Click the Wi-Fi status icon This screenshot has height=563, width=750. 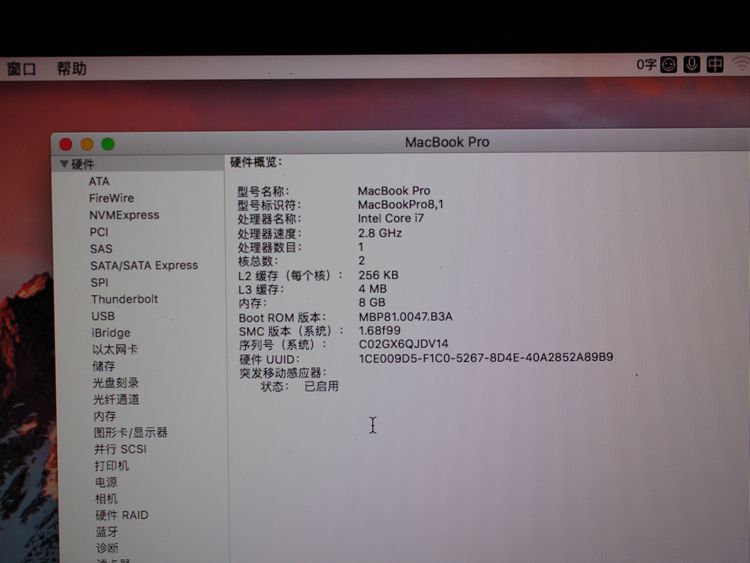(741, 64)
